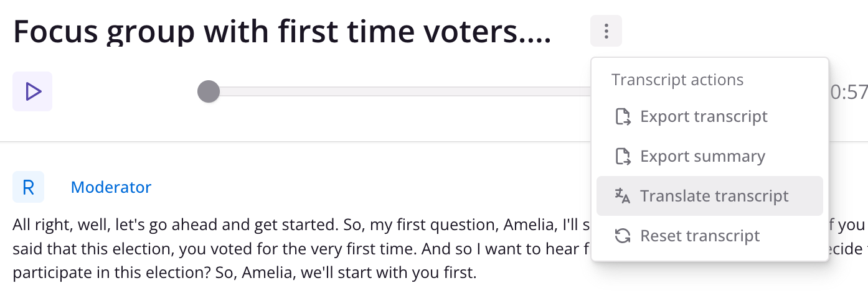This screenshot has width=868, height=301.
Task: Click the Focus group transcript title
Action: pos(282,31)
